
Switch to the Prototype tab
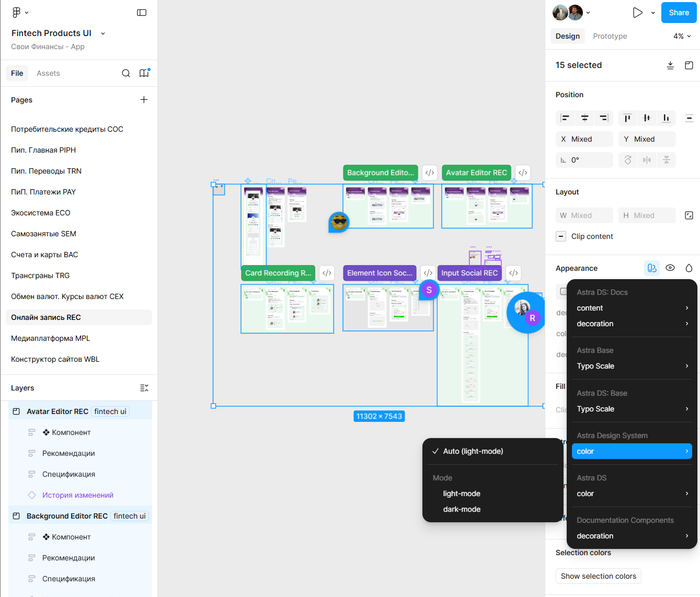[610, 36]
